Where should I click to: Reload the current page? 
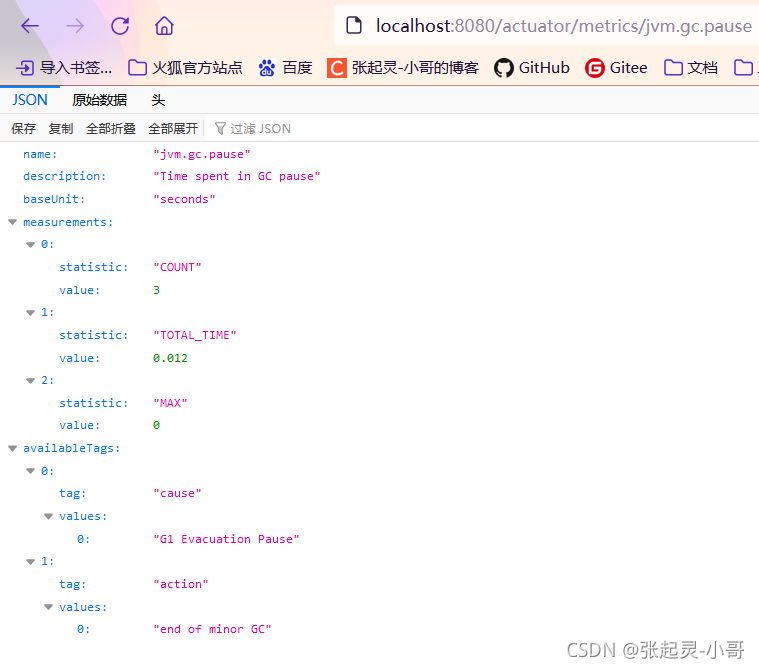(120, 26)
